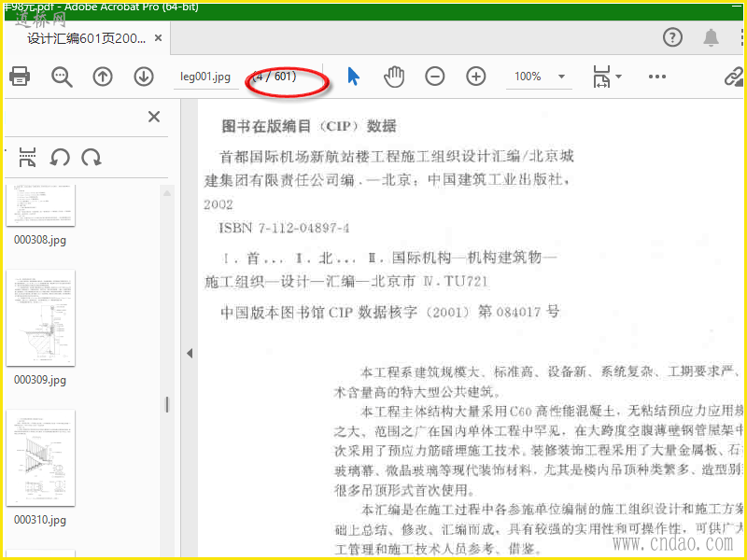This screenshot has width=747, height=560.
Task: Click the 100% zoom value field
Action: [528, 77]
